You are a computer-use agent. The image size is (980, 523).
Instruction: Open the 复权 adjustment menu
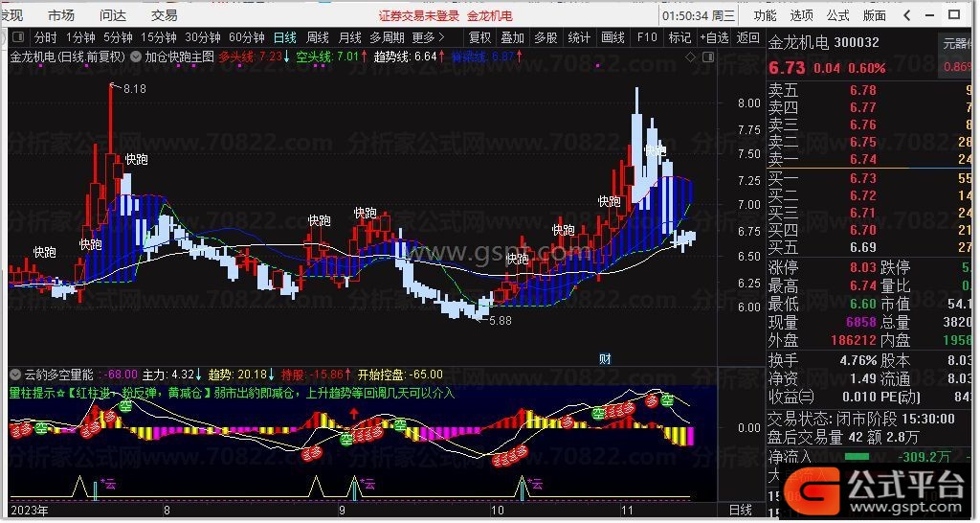(480, 37)
